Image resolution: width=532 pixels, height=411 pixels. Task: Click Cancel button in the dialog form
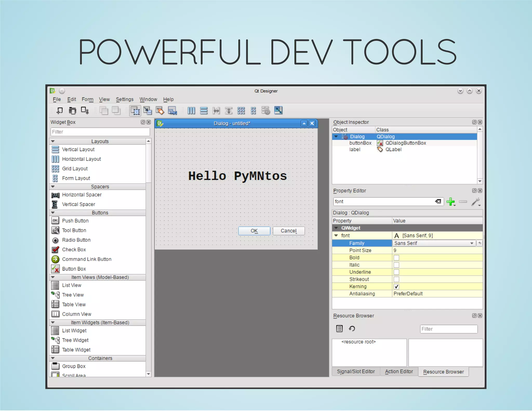289,231
